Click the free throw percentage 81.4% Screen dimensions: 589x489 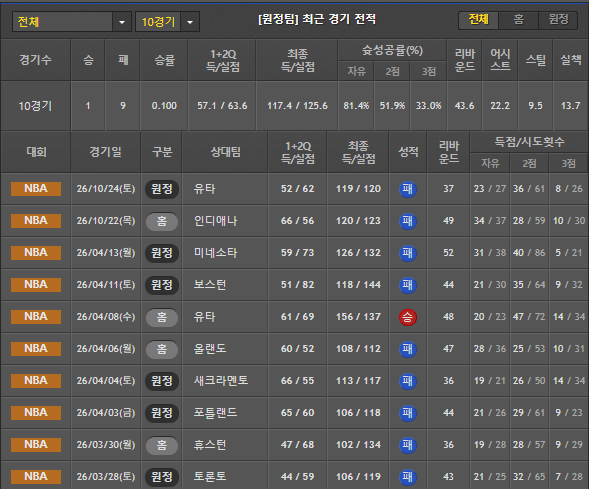(356, 106)
